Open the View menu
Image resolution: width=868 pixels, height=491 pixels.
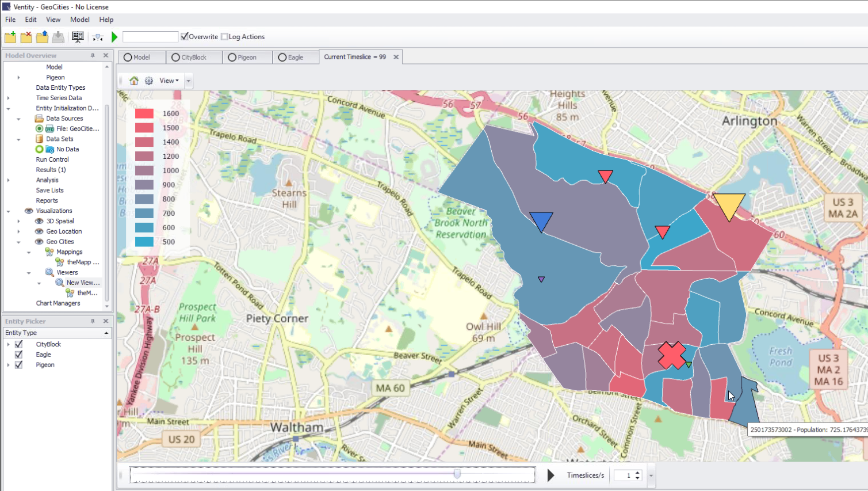pos(53,20)
